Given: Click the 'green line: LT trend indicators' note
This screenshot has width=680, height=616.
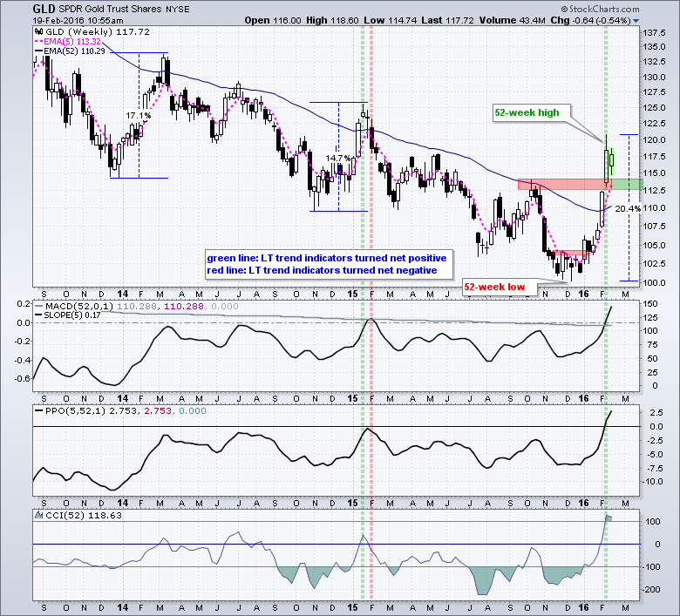Looking at the screenshot, I should [x=327, y=258].
